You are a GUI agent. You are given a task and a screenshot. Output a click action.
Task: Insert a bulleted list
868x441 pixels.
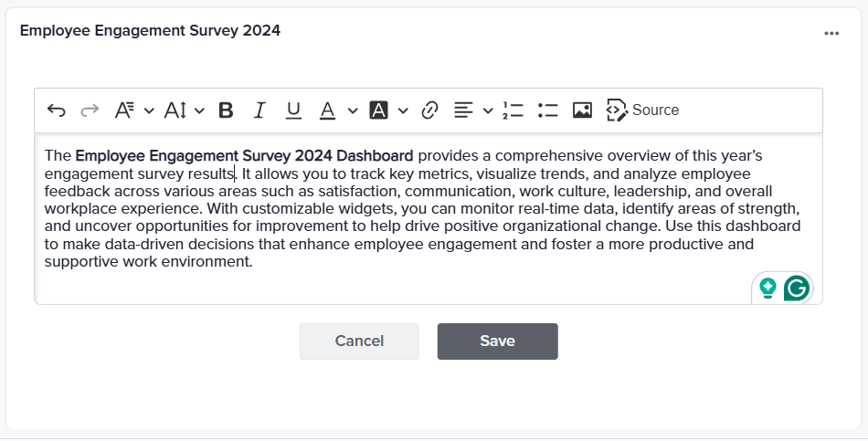click(548, 110)
